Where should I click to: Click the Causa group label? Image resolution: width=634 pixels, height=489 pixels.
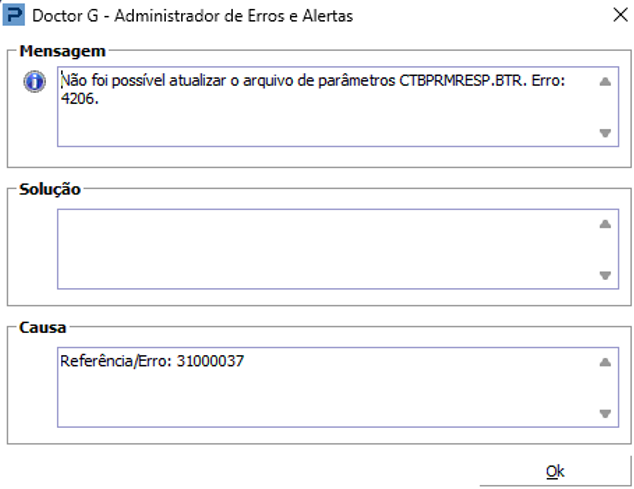pyautogui.click(x=41, y=328)
